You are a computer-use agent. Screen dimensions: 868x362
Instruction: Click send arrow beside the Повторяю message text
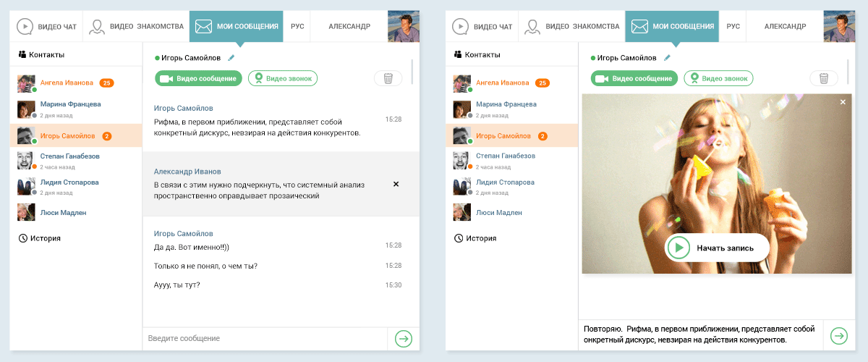(x=839, y=335)
